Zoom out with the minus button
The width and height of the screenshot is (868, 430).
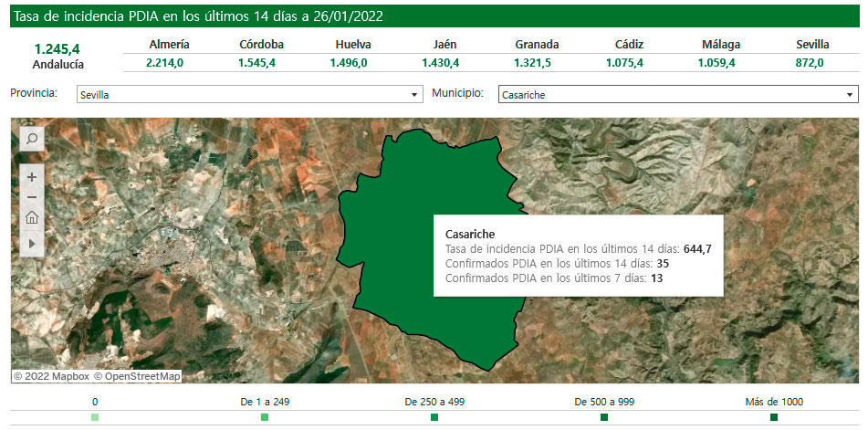pyautogui.click(x=32, y=197)
